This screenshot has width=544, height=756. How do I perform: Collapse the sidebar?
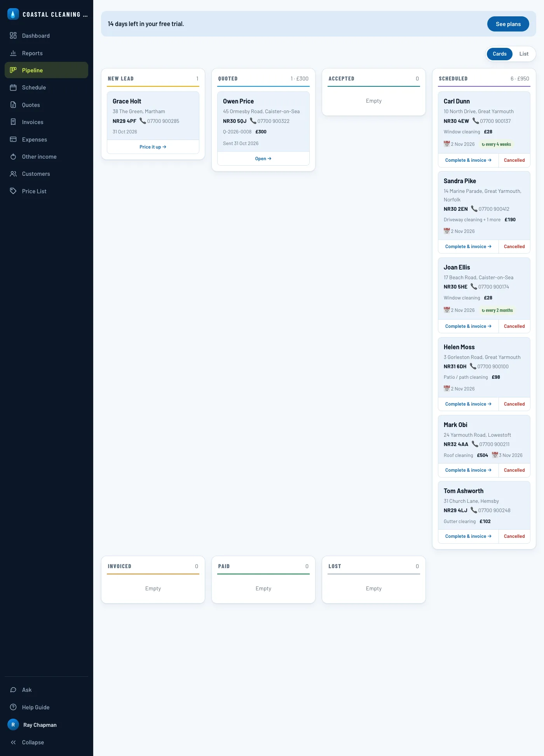click(x=46, y=742)
